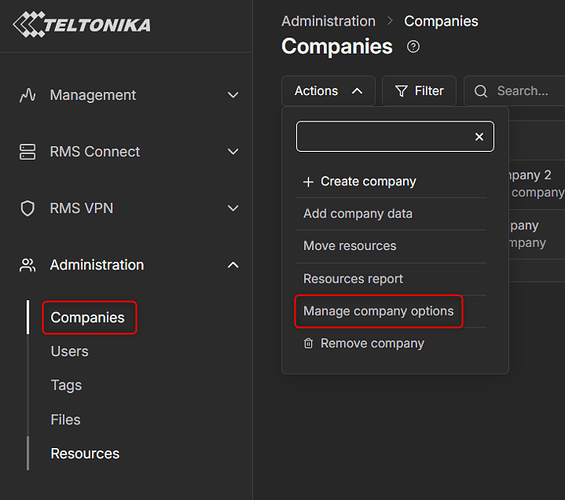Expand the RMS VPN section chevron
The image size is (565, 500).
pyautogui.click(x=233, y=208)
